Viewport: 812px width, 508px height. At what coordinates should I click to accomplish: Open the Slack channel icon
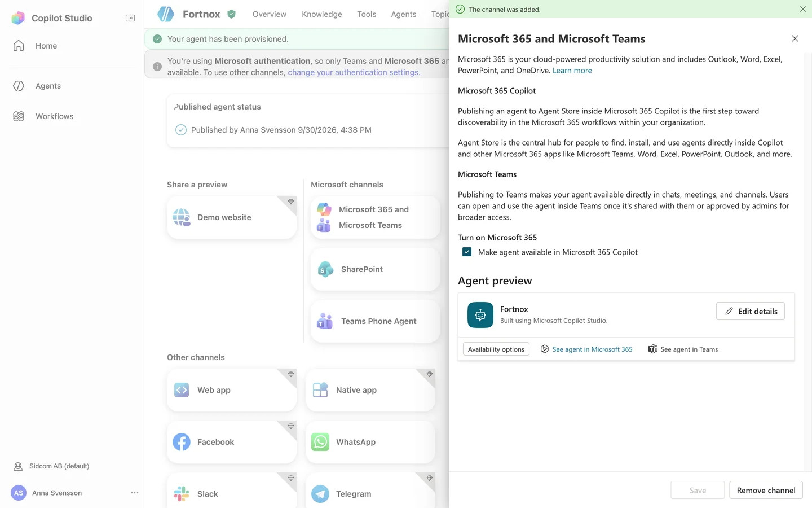(182, 494)
